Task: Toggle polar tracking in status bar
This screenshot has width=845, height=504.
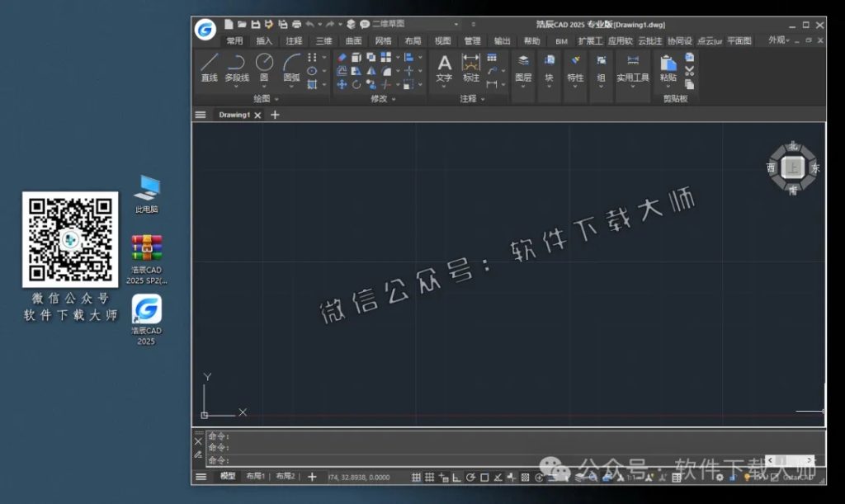Action: tap(470, 477)
